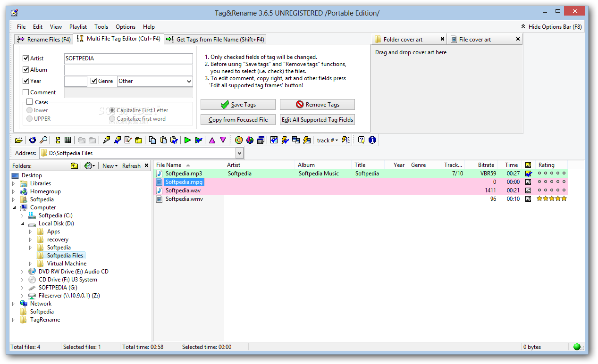Uncheck the Year checkbox

(x=26, y=81)
